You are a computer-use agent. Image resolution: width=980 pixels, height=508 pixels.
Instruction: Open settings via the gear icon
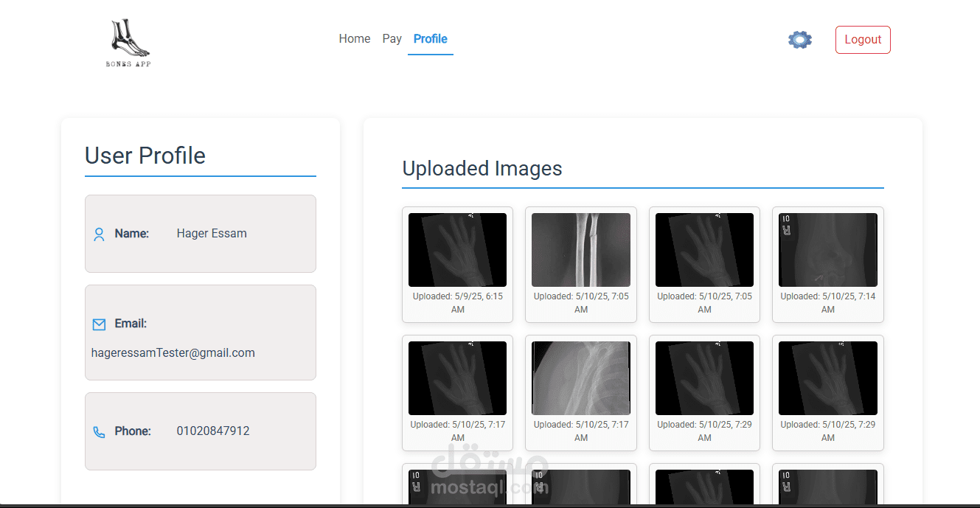[800, 40]
